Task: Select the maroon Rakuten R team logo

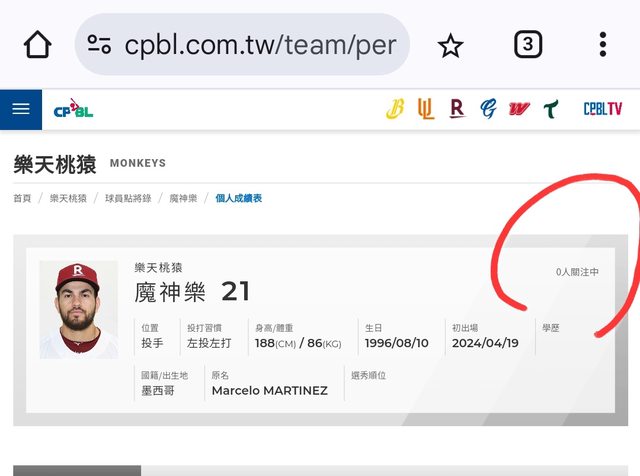Action: click(x=457, y=109)
